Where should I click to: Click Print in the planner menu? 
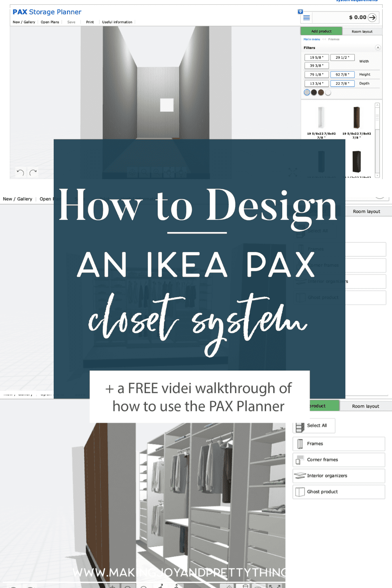(x=90, y=22)
